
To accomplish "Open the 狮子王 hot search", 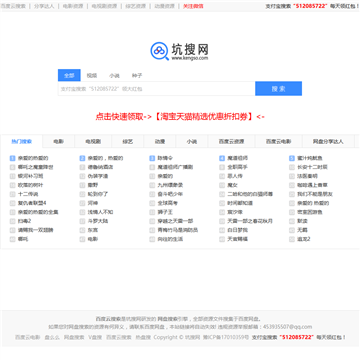I will (x=165, y=212).
